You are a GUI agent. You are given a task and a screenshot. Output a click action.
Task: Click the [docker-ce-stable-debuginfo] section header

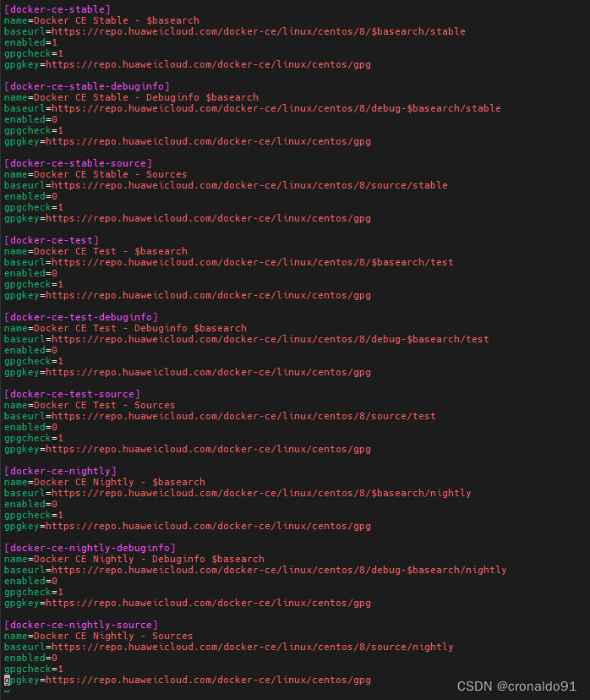point(87,86)
